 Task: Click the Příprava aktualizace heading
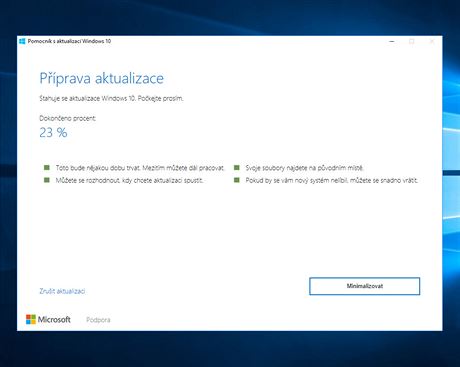(x=102, y=78)
